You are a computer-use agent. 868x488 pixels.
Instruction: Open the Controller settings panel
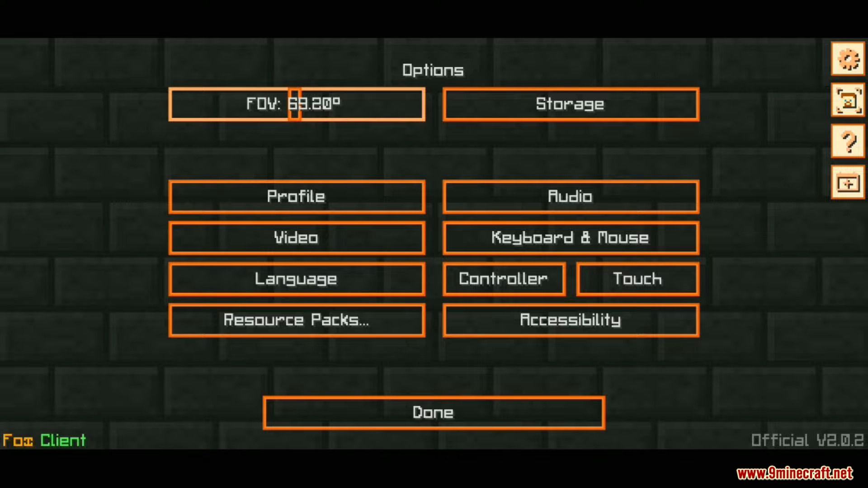pos(503,279)
